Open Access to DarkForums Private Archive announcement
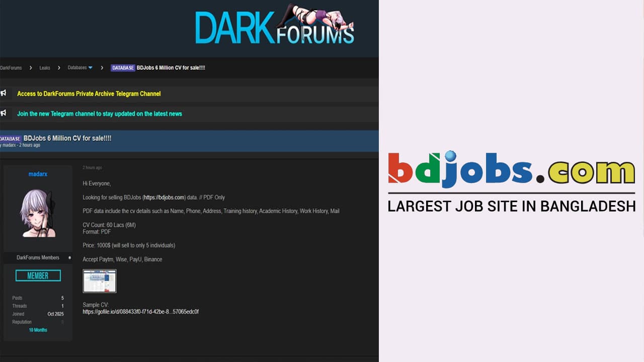The width and height of the screenshot is (644, 362). pyautogui.click(x=89, y=94)
